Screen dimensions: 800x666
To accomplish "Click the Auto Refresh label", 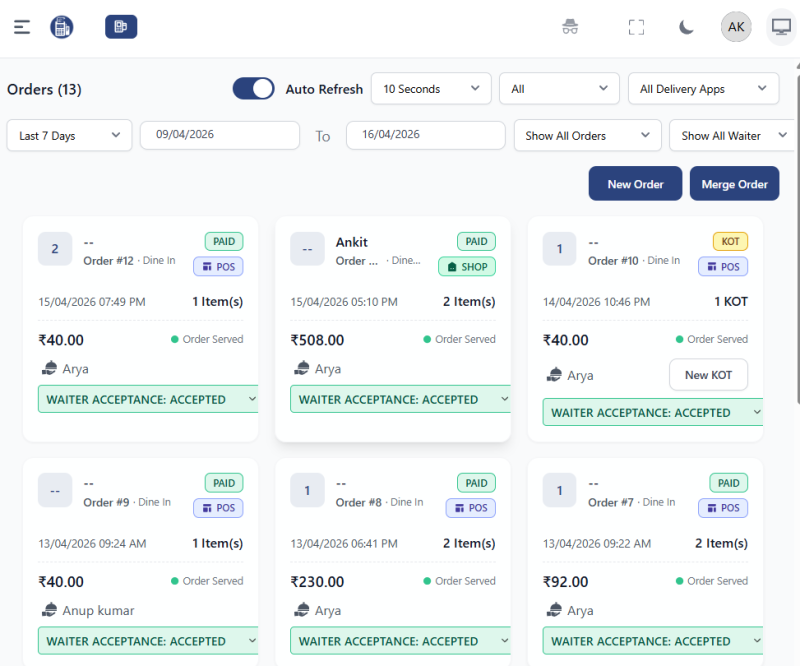I will pyautogui.click(x=324, y=89).
